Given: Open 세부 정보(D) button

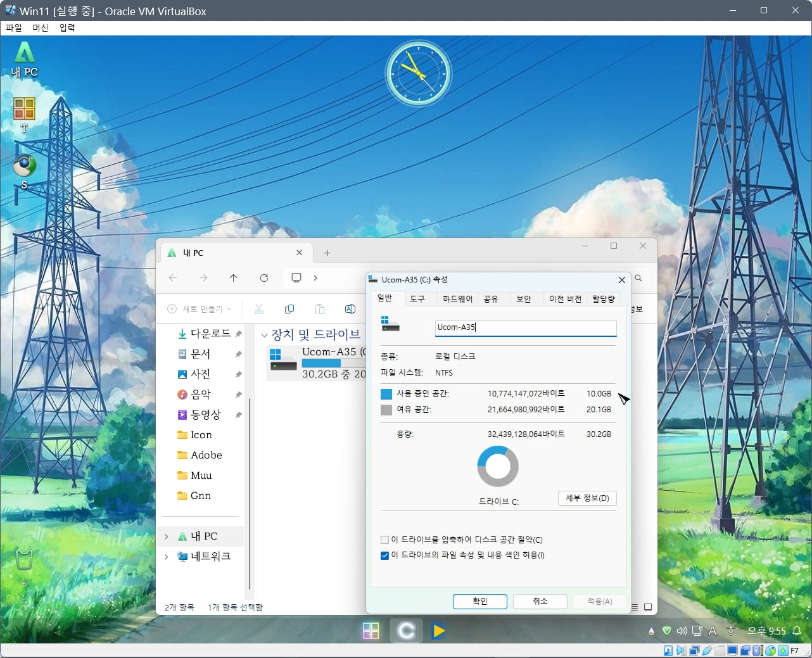Looking at the screenshot, I should pos(587,498).
